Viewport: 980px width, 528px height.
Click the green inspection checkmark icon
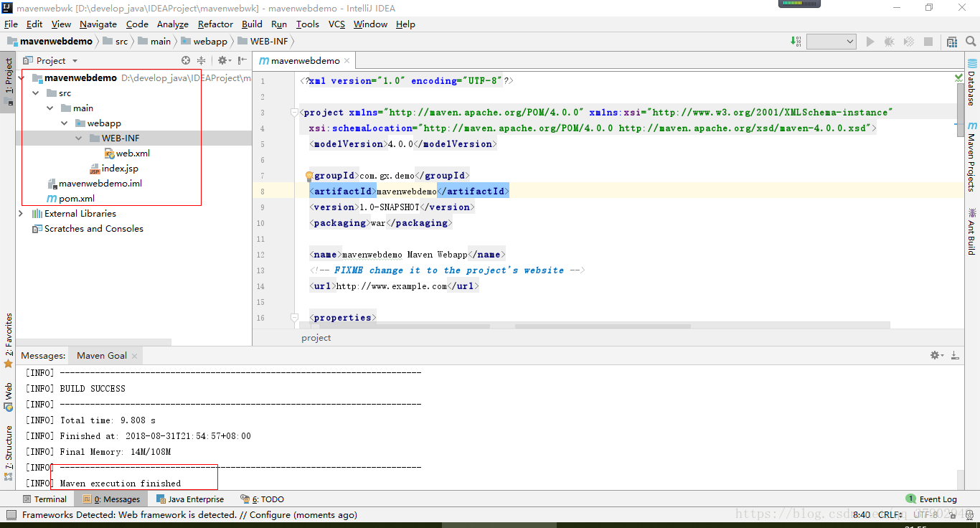[959, 77]
